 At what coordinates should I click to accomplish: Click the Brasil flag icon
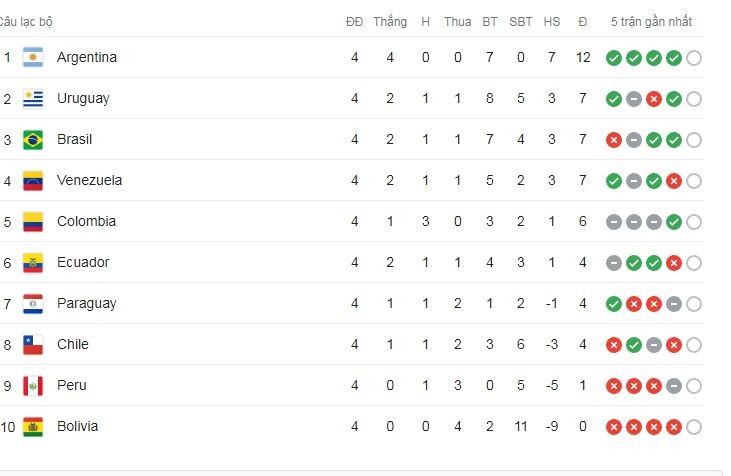click(x=33, y=139)
